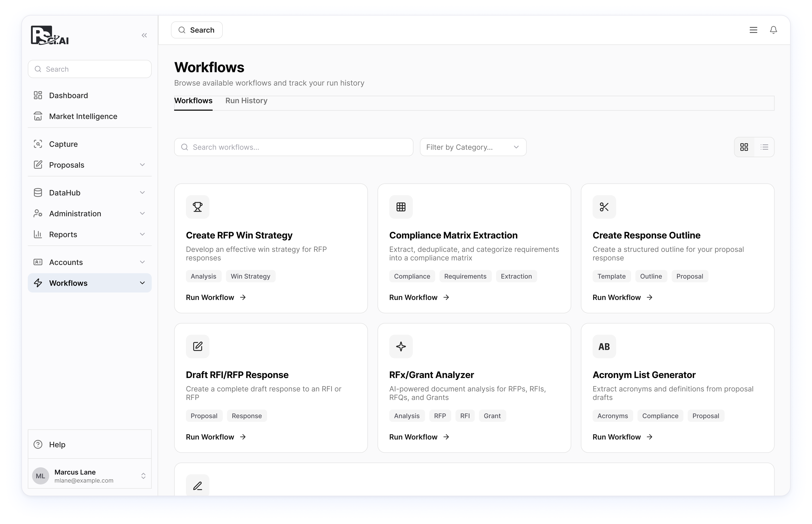The height and width of the screenshot is (524, 812).
Task: Open the Marcus Lane account switcher
Action: [x=143, y=476]
